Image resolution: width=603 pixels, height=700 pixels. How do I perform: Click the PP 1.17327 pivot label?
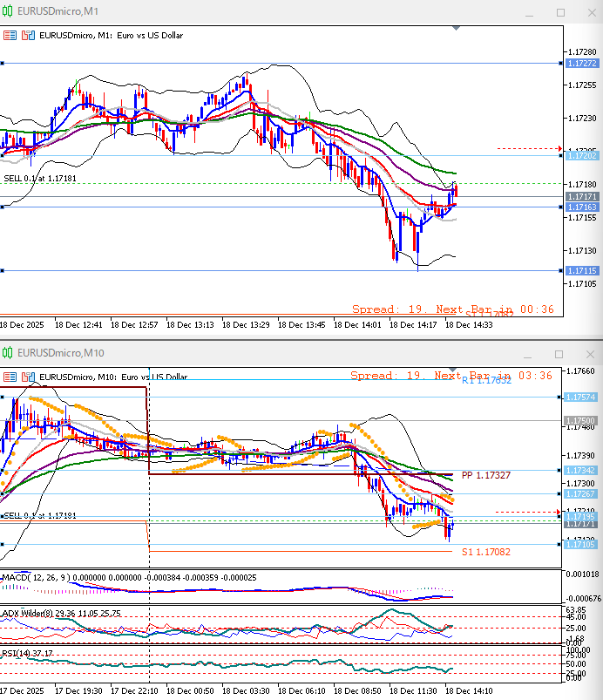[485, 475]
